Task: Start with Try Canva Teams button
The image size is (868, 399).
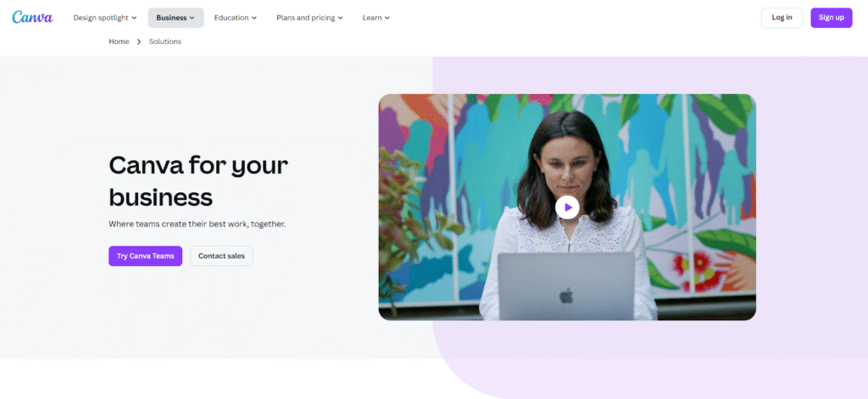Action: (145, 256)
